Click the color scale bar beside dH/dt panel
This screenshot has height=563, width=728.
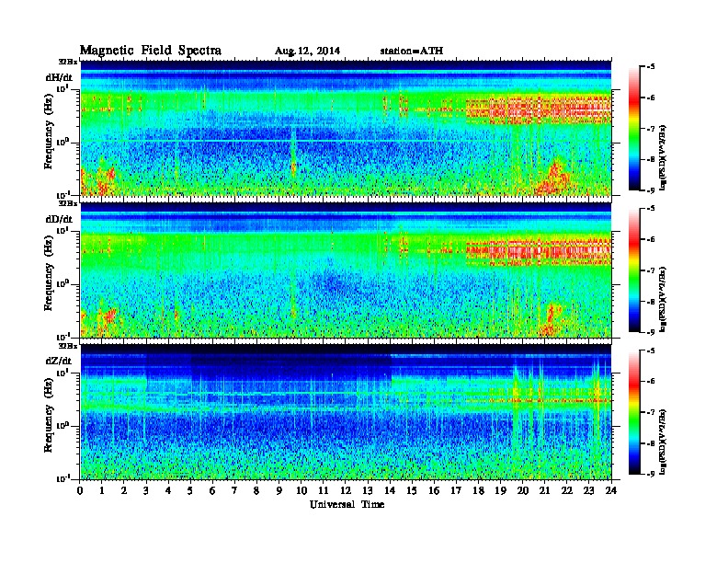633,129
